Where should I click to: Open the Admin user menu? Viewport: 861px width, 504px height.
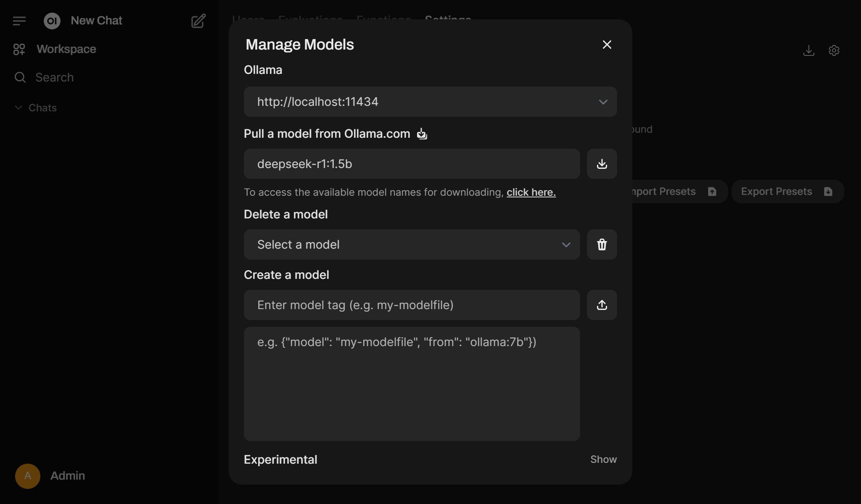(x=50, y=476)
